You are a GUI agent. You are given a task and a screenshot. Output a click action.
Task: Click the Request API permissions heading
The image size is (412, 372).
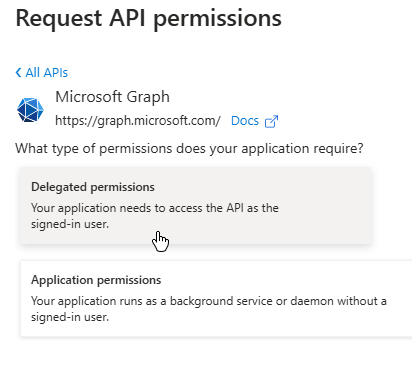(x=149, y=18)
